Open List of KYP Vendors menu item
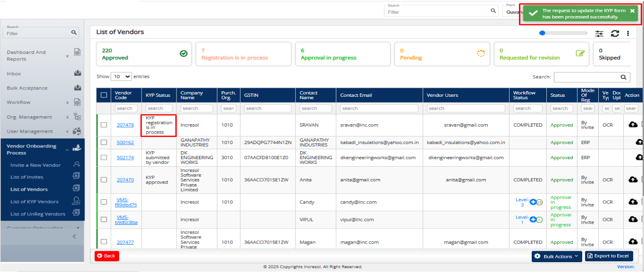644x273 pixels. pyautogui.click(x=34, y=202)
